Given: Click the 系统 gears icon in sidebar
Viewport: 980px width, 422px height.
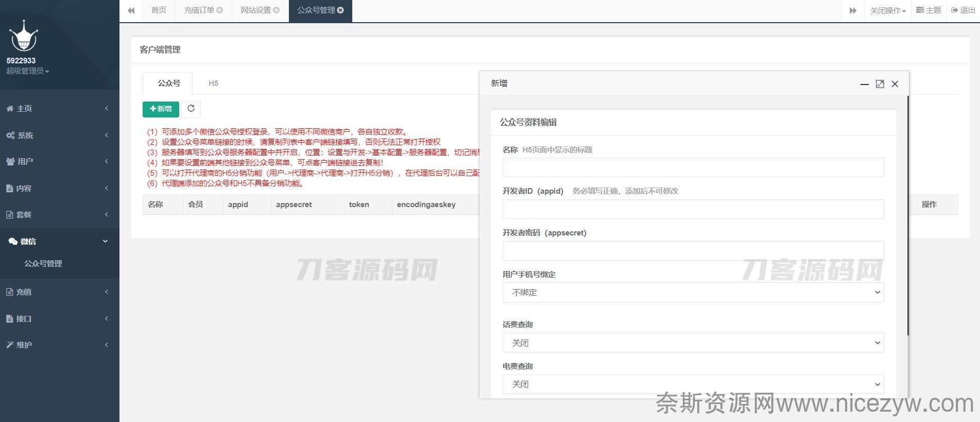Looking at the screenshot, I should (x=10, y=135).
